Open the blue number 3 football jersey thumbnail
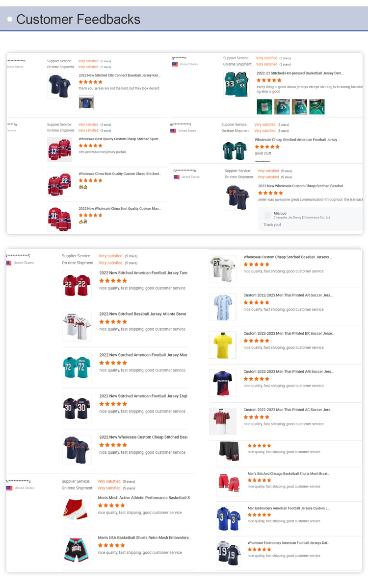 coord(229,519)
